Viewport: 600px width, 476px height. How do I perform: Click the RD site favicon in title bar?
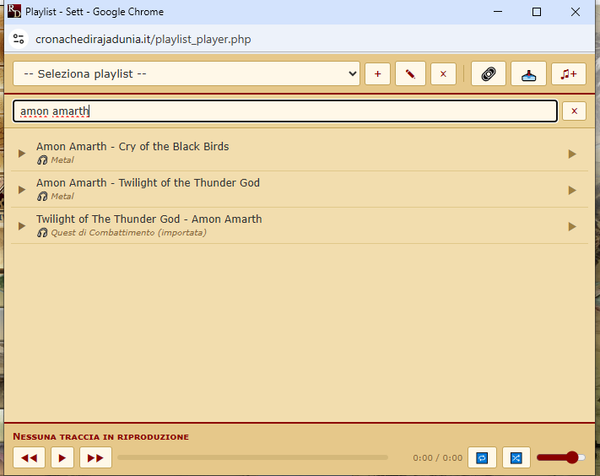pyautogui.click(x=14, y=11)
